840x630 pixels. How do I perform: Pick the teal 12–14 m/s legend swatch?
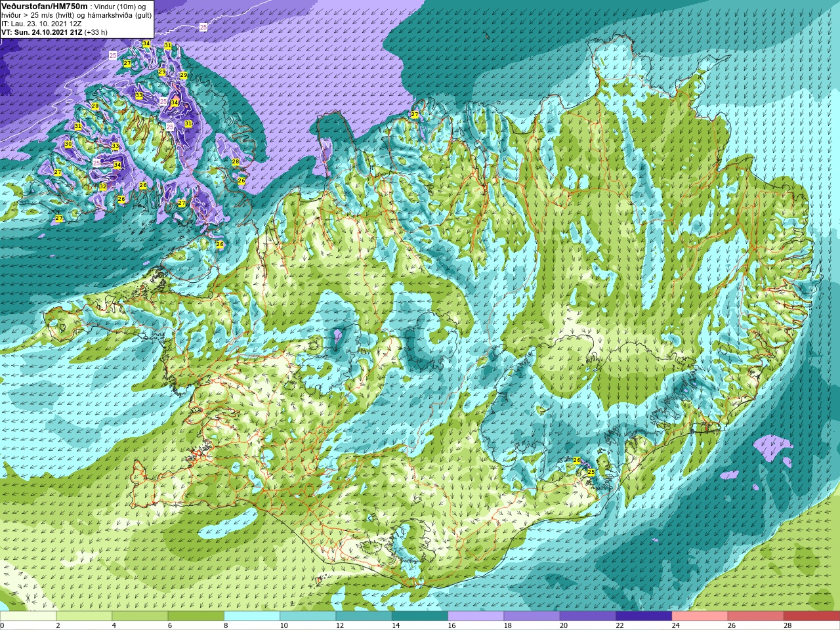[364, 616]
